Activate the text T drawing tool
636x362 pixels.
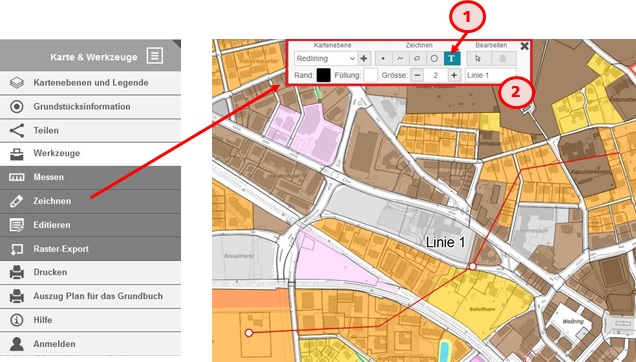point(451,58)
